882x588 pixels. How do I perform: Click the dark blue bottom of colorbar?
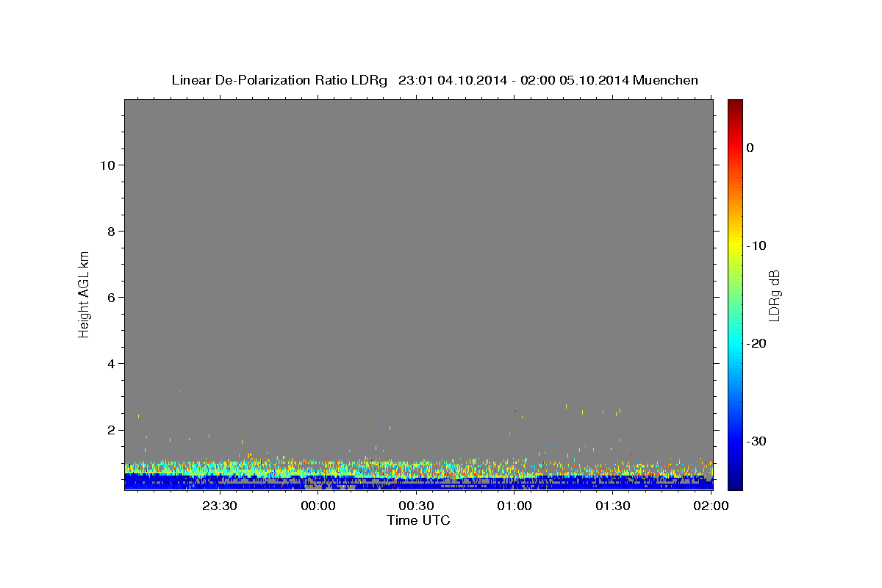735,481
